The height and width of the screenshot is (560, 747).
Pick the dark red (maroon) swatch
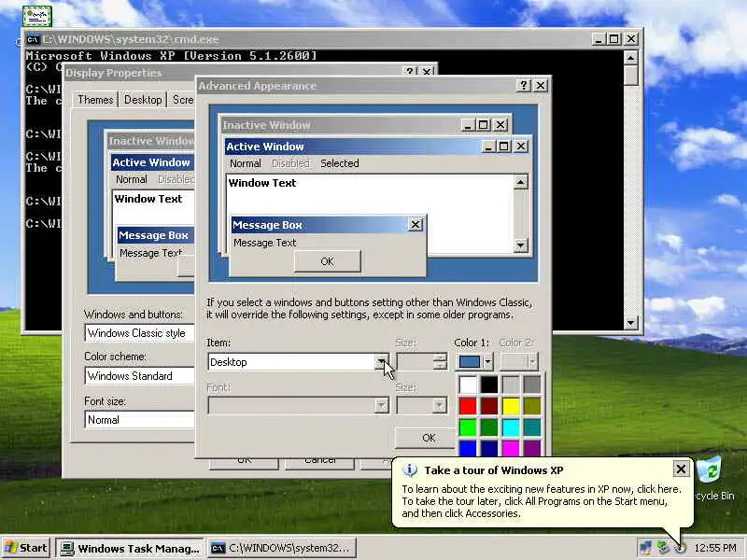point(489,406)
